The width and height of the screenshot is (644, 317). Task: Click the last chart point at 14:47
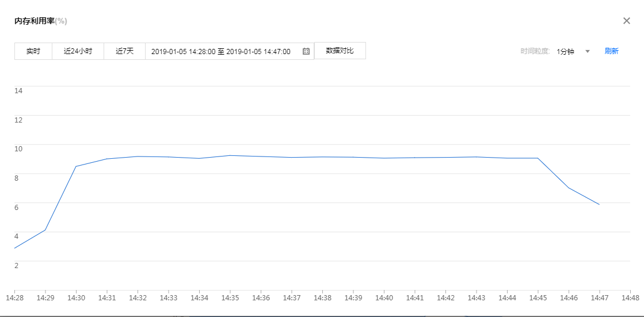[x=599, y=204]
